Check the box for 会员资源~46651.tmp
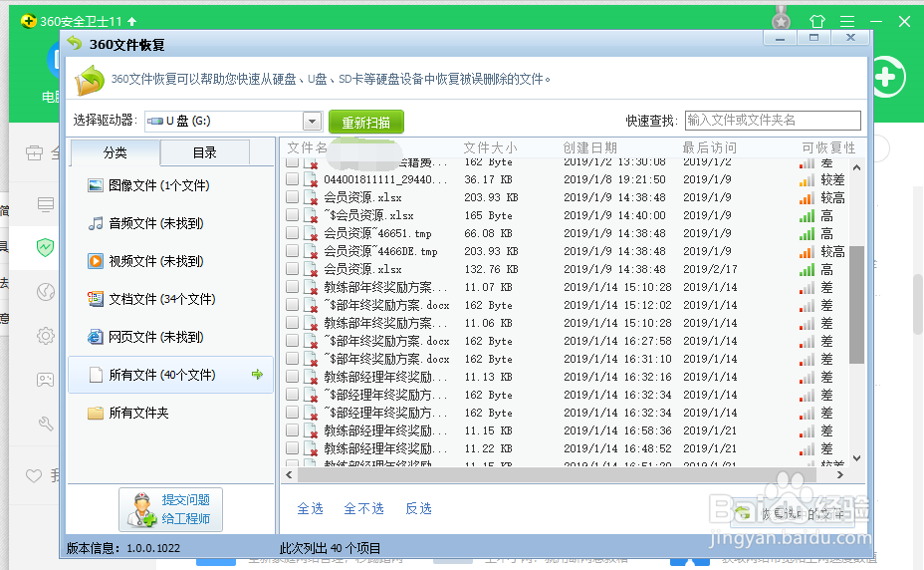This screenshot has height=570, width=924. click(292, 232)
